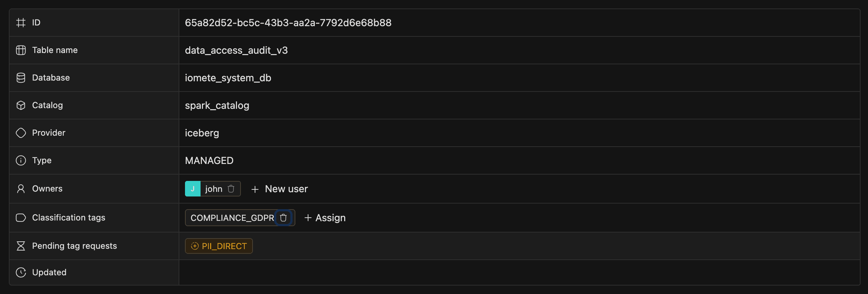Remove owner john with trash icon
Viewport: 868px width, 294px height.
(231, 189)
